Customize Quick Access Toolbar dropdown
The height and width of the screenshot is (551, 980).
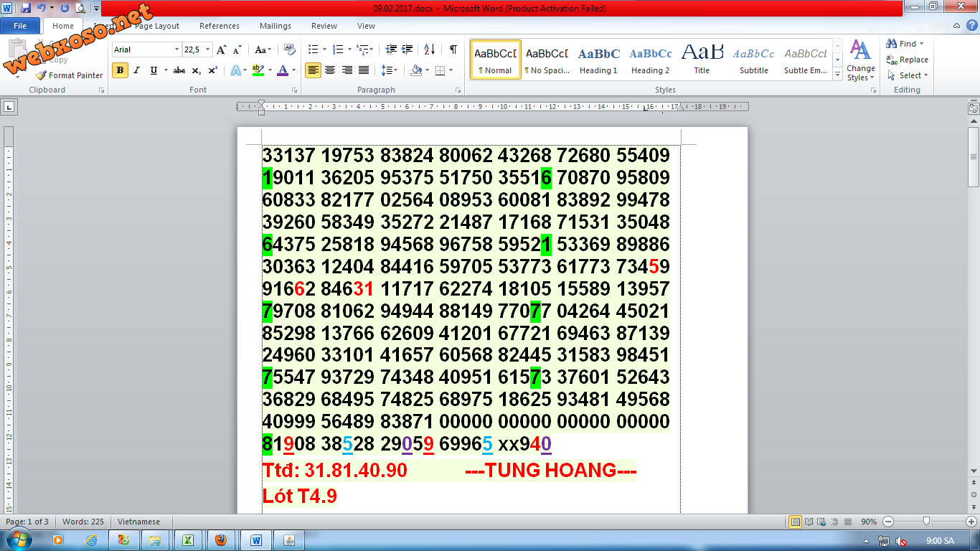pos(96,9)
